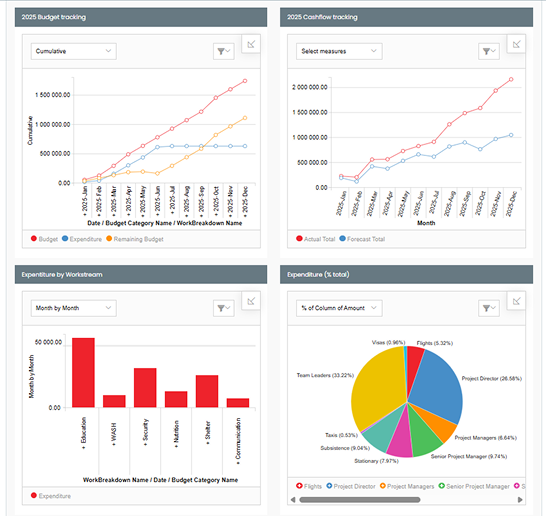Click the Communication expenditure bar
Image resolution: width=546 pixels, height=516 pixels.
tap(238, 403)
